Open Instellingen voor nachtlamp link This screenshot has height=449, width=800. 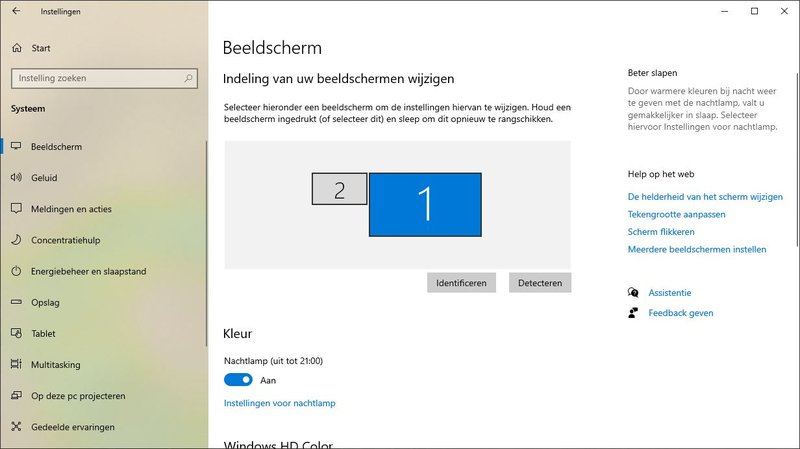pyautogui.click(x=280, y=403)
